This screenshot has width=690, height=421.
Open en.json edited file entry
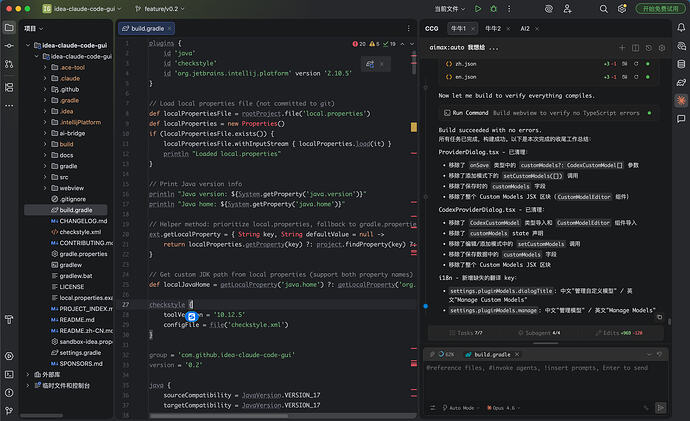pyautogui.click(x=547, y=77)
